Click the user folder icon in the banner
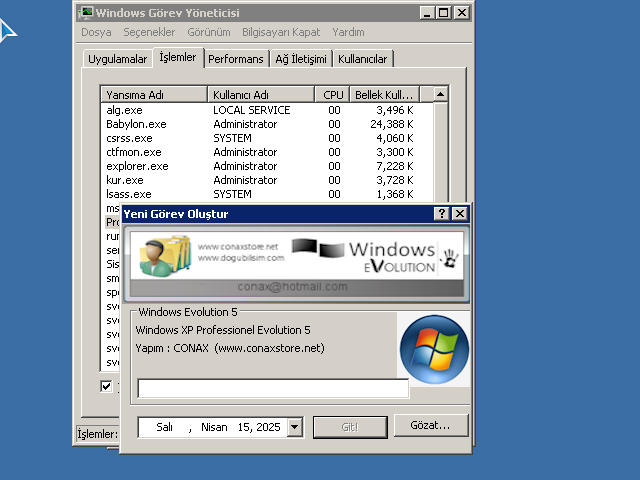 click(x=164, y=256)
